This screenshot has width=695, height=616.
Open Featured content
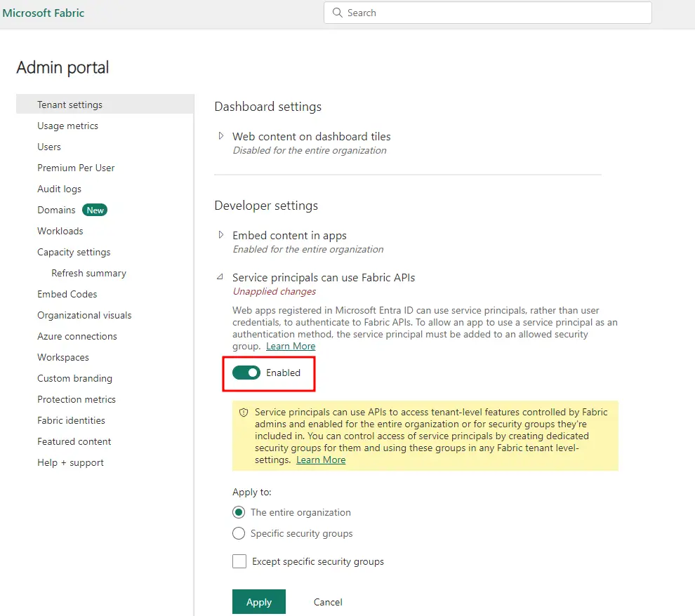[x=74, y=441]
